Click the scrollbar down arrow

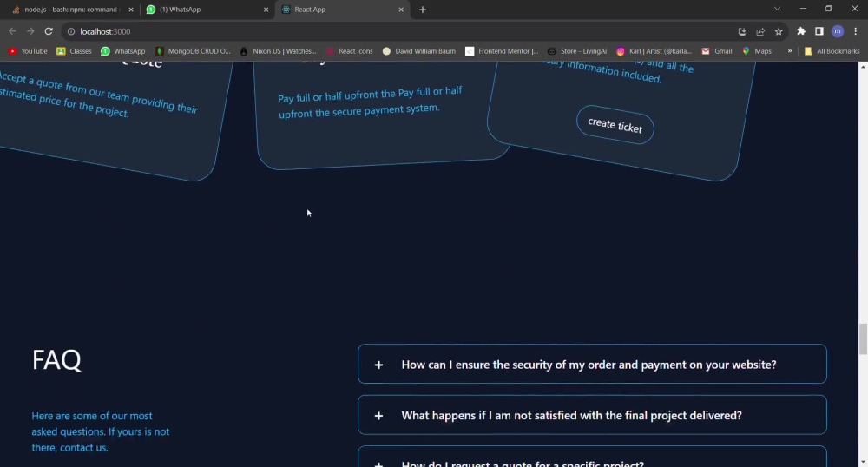pyautogui.click(x=863, y=462)
